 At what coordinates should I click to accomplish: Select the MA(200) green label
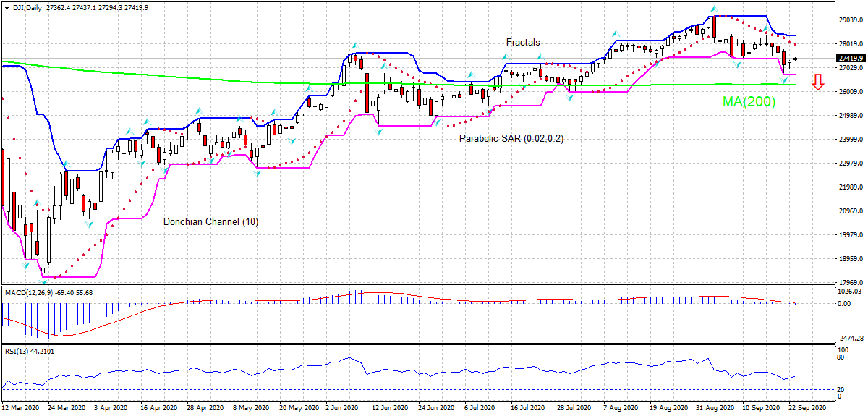coord(749,103)
